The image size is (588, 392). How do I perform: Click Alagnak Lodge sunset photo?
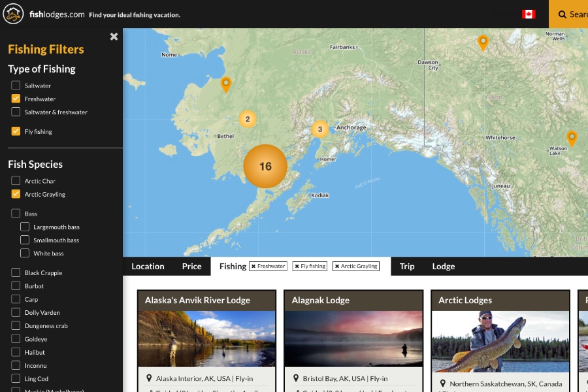pos(353,338)
